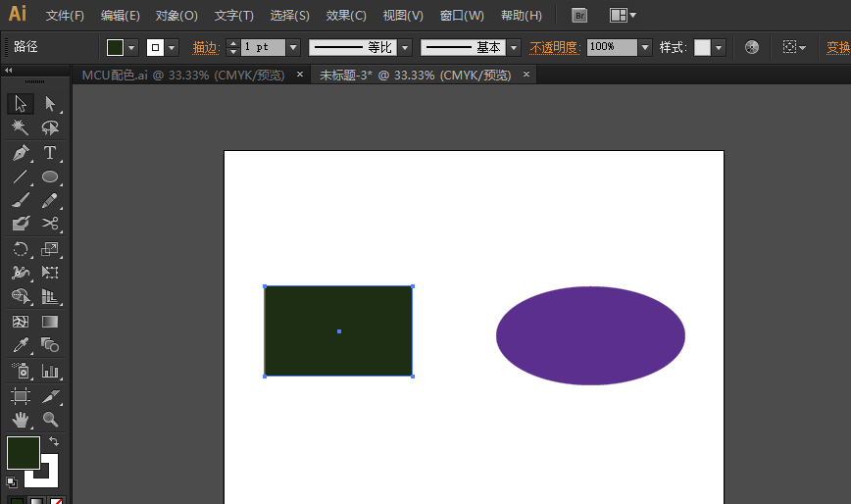Open the 样式 graphic style dropdown
The image size is (851, 504).
coord(719,48)
